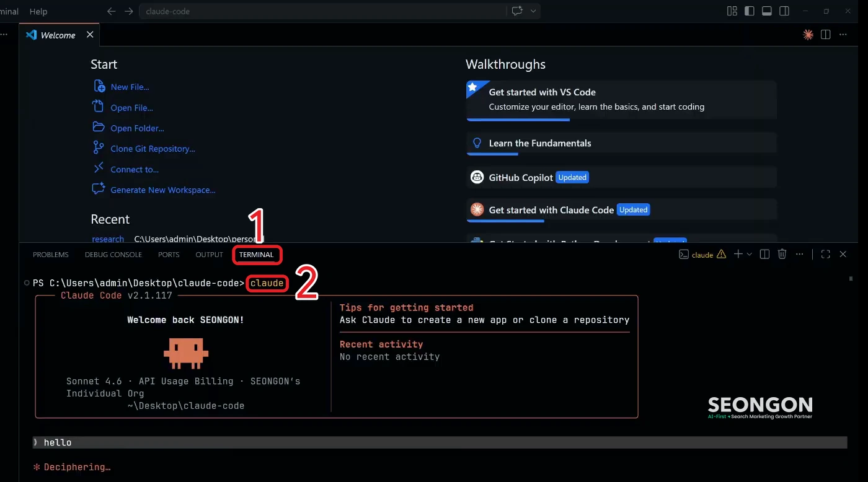Screen dimensions: 868x482
Task: Switch to the PROBLEMS panel tab
Action: (x=51, y=255)
